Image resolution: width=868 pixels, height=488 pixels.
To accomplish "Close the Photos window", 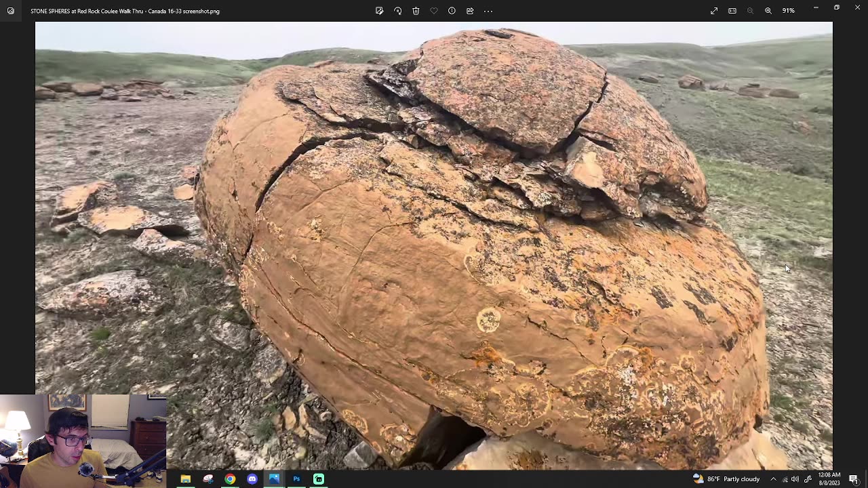I will 857,7.
